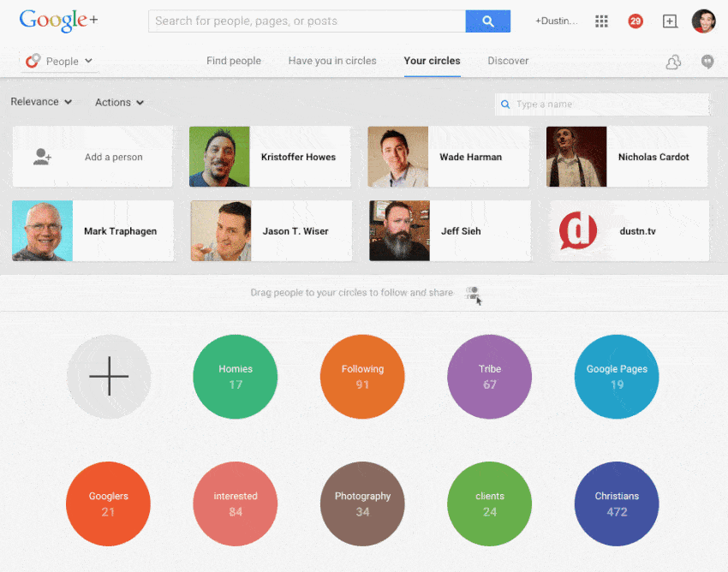Expand the People dropdown menu
Viewport: 728px width, 572px height.
(x=59, y=62)
